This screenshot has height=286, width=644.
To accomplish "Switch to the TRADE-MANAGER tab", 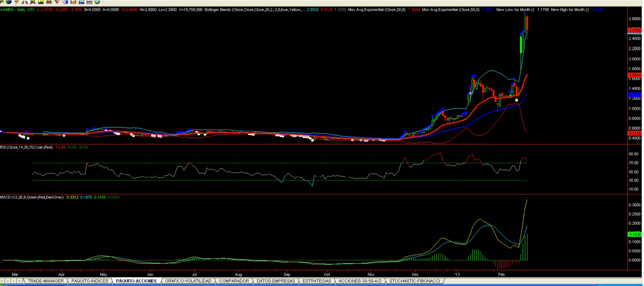I will point(46,281).
